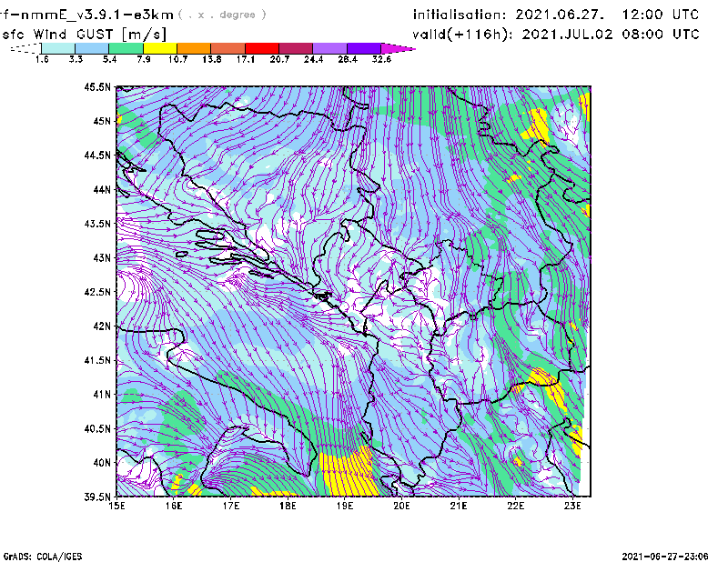The image size is (728, 562).
Task: Click the legend value '10.7'
Action: tap(177, 59)
